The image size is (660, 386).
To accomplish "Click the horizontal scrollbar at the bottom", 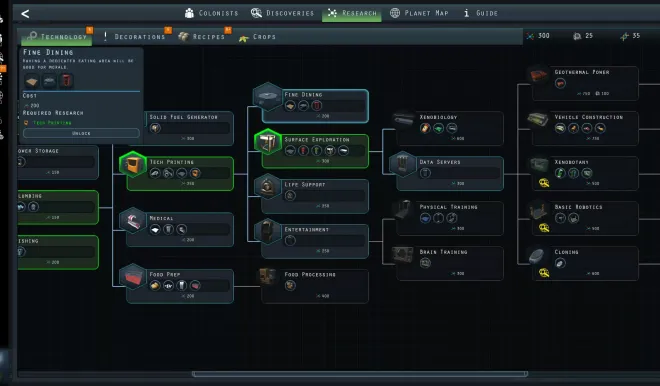I will coord(360,374).
